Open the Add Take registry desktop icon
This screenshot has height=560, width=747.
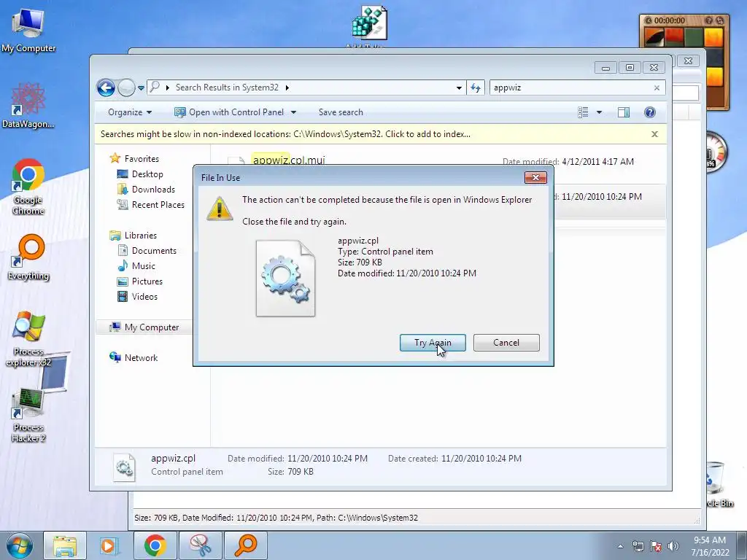click(x=368, y=24)
